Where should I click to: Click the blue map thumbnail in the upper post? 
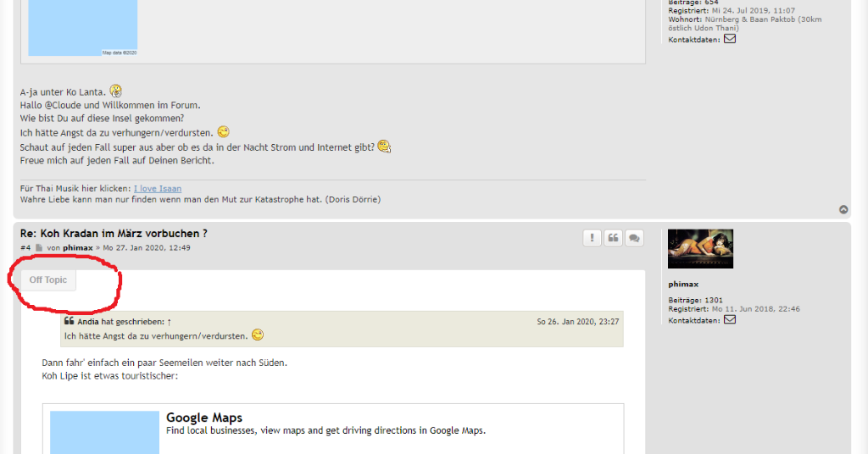(83, 28)
